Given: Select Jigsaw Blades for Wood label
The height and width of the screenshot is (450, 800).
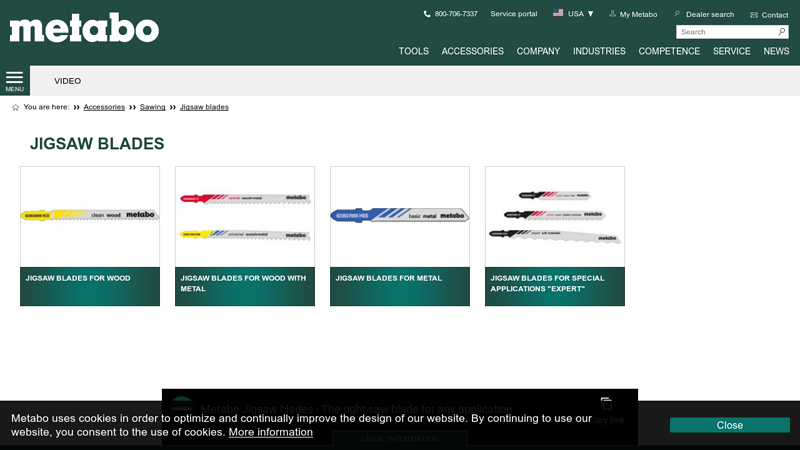Looking at the screenshot, I should [x=78, y=278].
